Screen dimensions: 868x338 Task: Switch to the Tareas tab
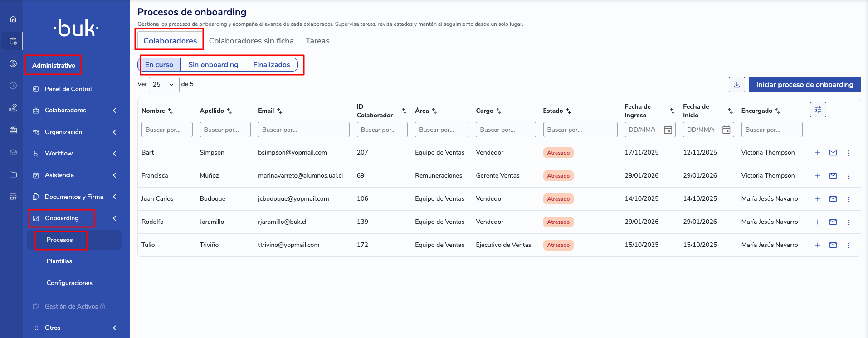(317, 41)
